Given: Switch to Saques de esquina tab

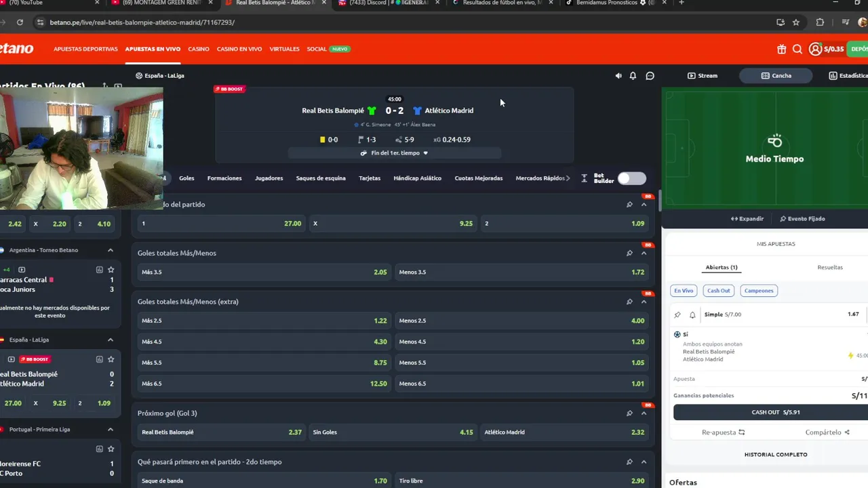Looking at the screenshot, I should [x=321, y=178].
